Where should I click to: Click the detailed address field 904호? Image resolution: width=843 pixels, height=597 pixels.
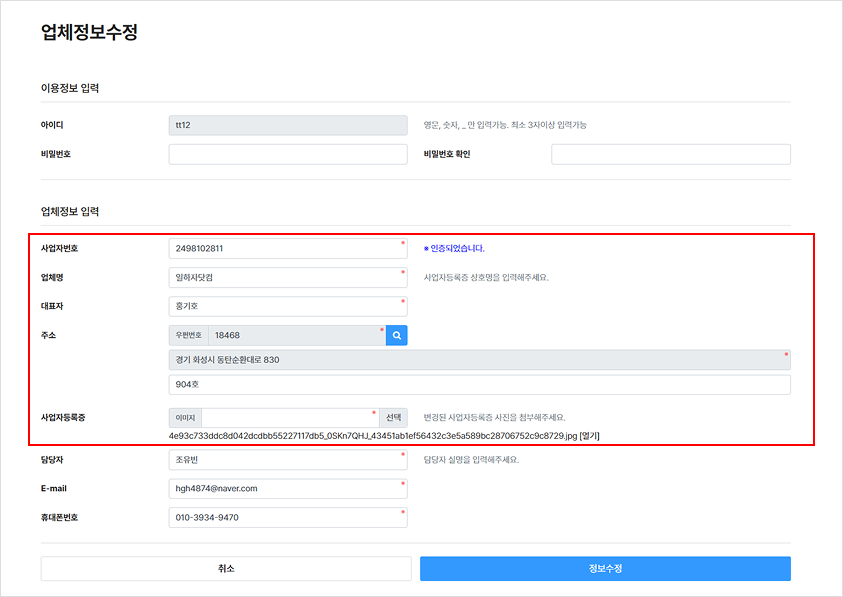pos(480,385)
